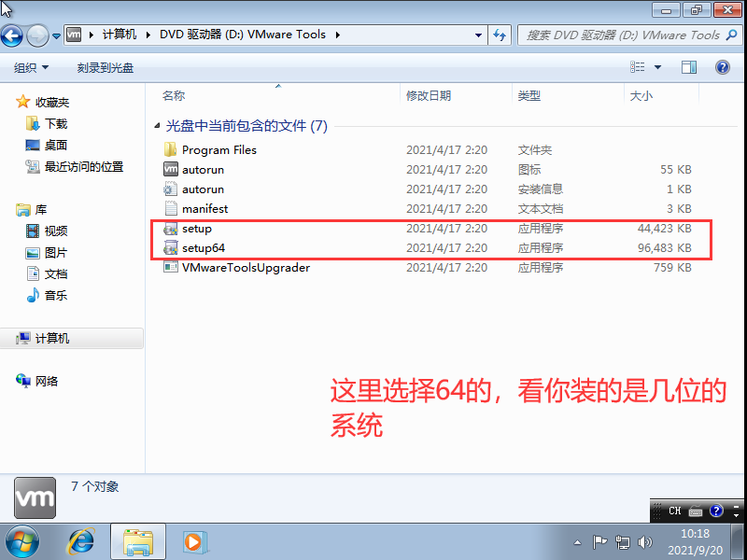Focus the 搜索 DVD 驱动器 search box
Viewport: 747px width, 560px height.
click(622, 35)
